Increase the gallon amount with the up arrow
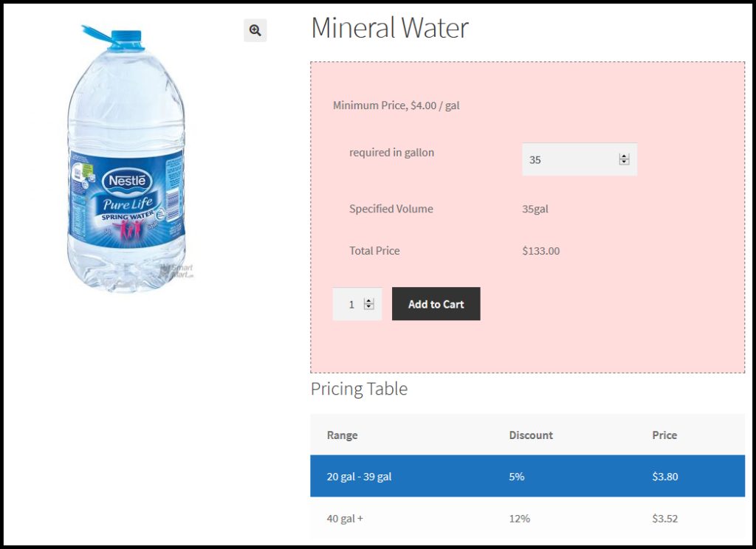This screenshot has height=549, width=756. pyautogui.click(x=624, y=156)
